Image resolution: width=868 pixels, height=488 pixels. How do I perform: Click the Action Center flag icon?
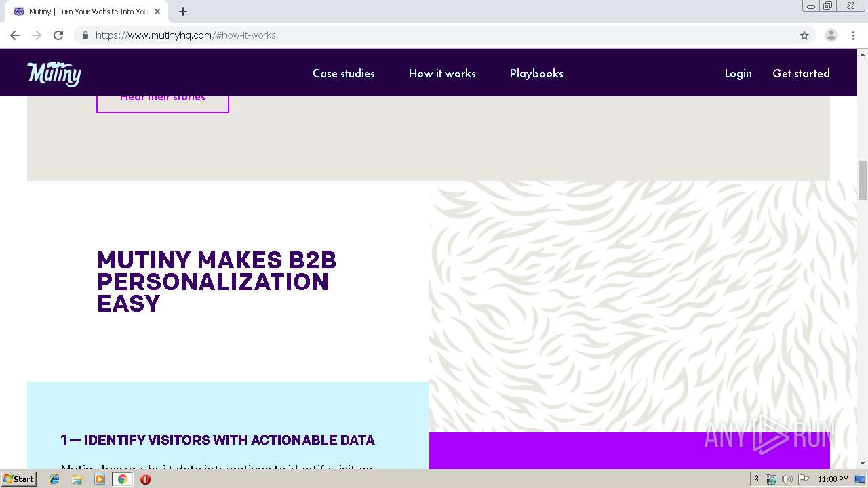(x=804, y=479)
